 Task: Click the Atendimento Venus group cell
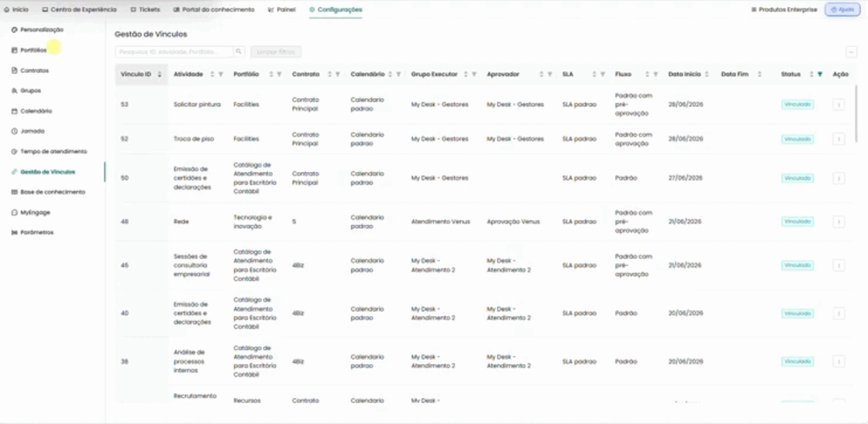point(441,222)
